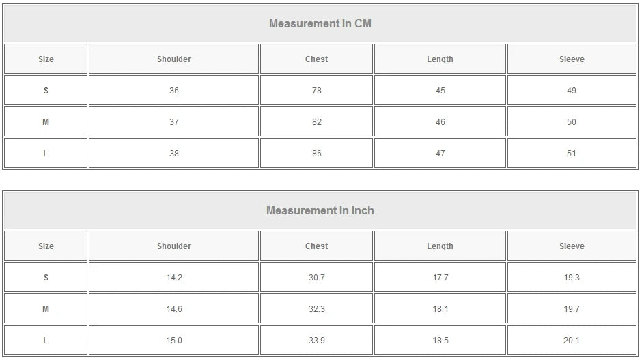The image size is (644, 361).
Task: Select size L row label in Inch table
Action: tap(46, 341)
